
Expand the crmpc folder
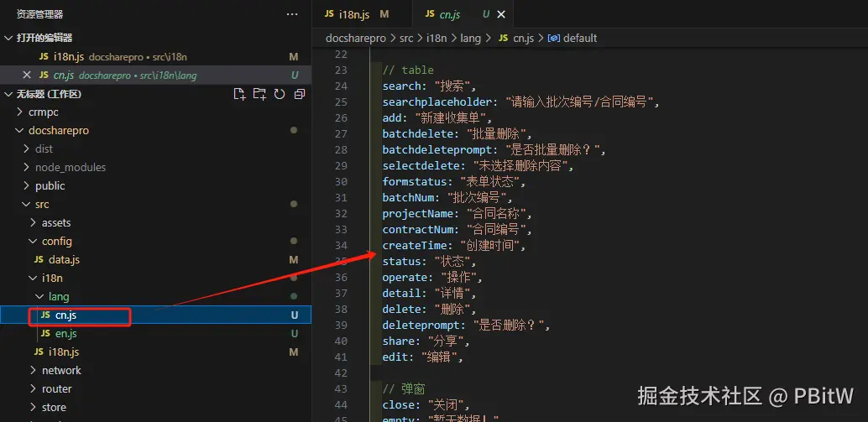(x=20, y=112)
